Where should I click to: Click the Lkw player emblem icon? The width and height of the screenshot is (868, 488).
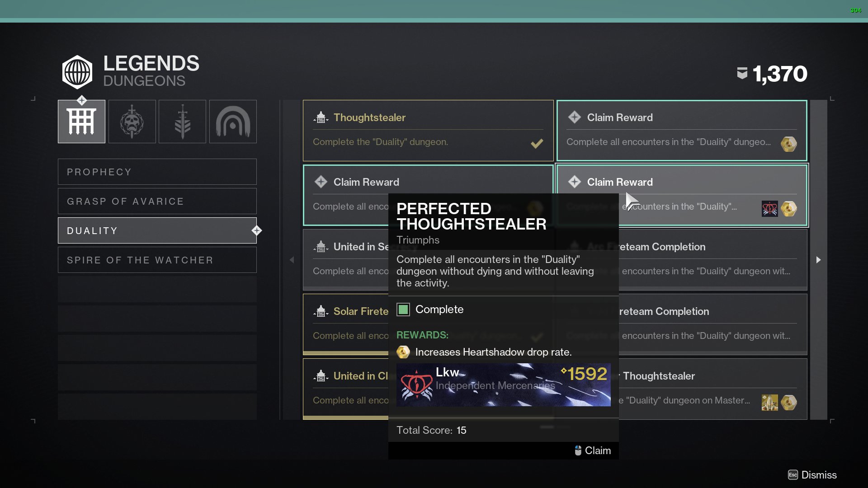click(416, 385)
